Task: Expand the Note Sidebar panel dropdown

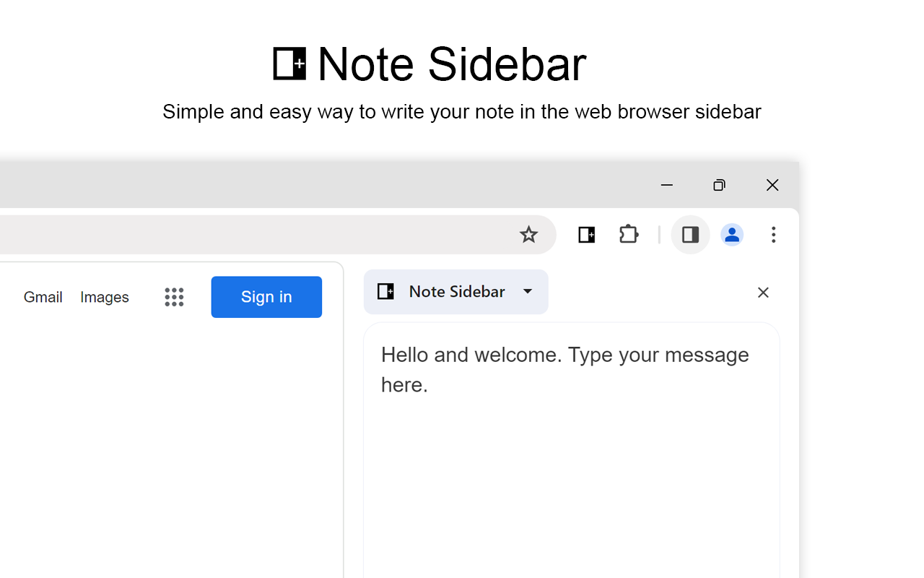Action: click(528, 291)
